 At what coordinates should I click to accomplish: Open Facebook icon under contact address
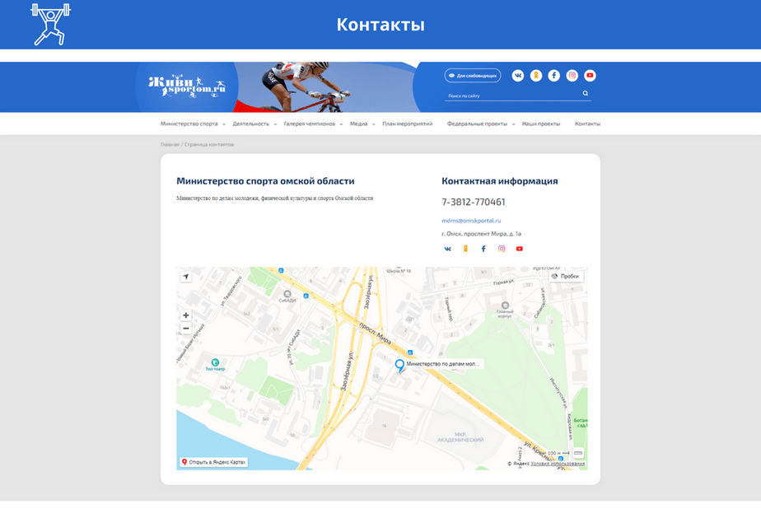coord(483,249)
